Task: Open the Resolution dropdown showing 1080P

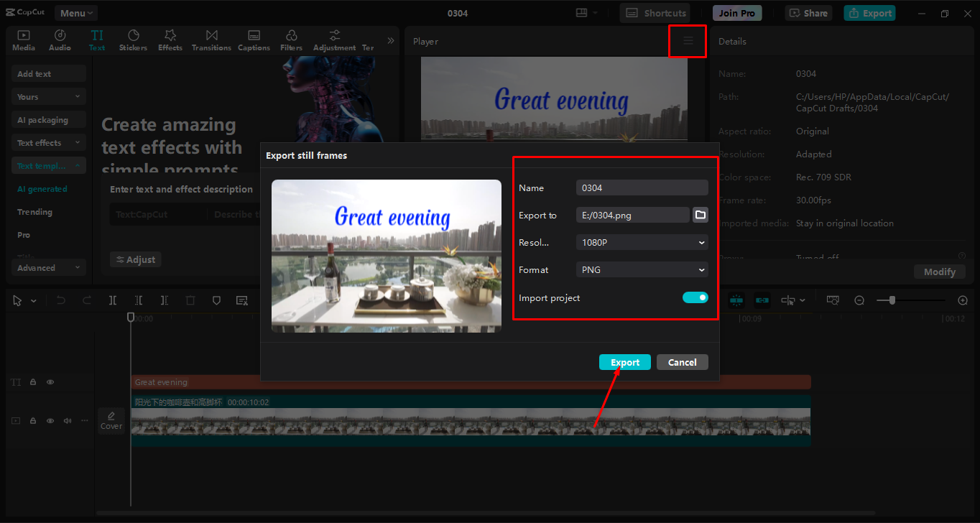Action: 642,242
